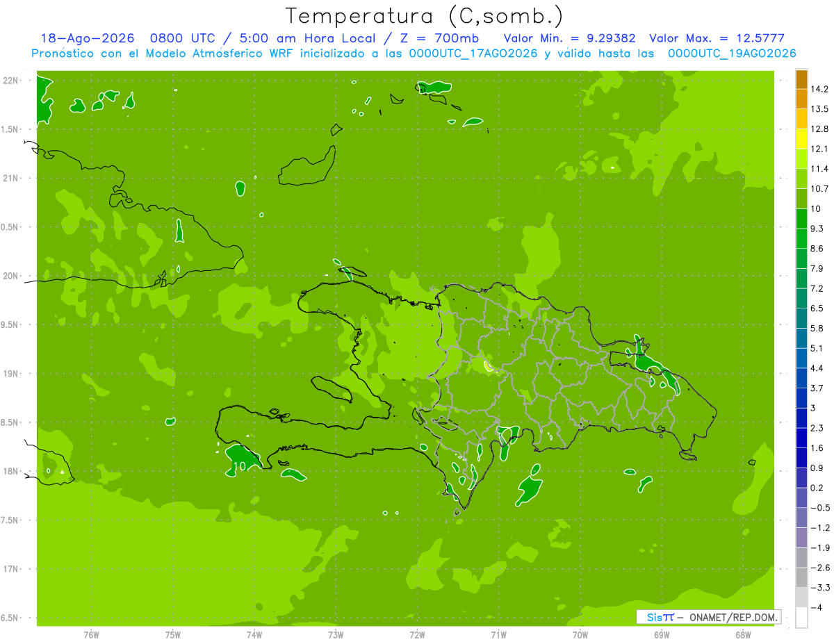Click the '68W' longitude axis label
The width and height of the screenshot is (834, 644).
point(743,635)
